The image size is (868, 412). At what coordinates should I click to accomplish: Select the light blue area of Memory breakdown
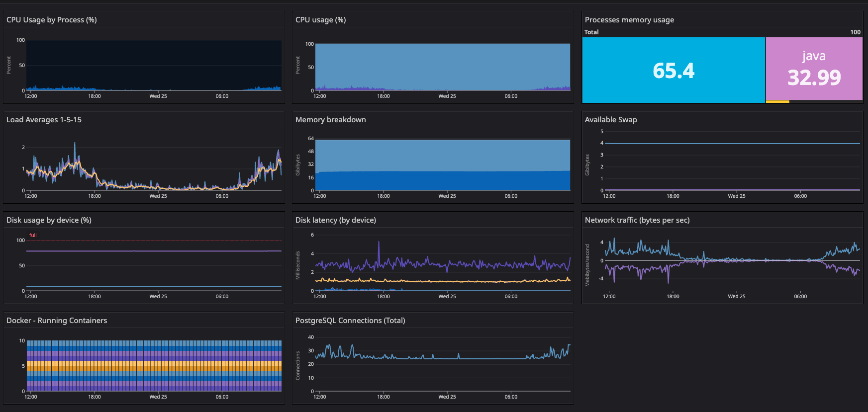pyautogui.click(x=443, y=155)
